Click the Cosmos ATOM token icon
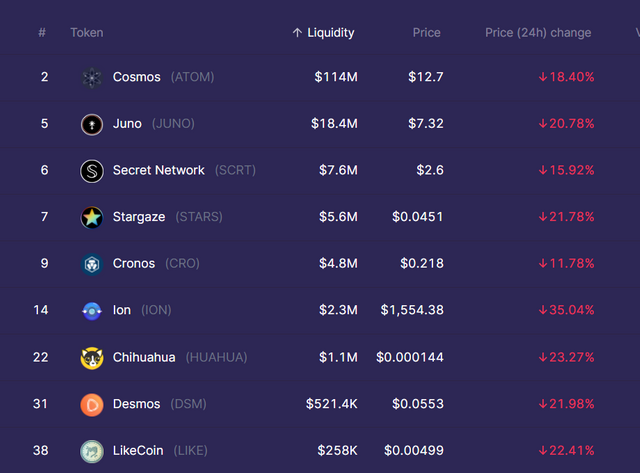 point(92,78)
